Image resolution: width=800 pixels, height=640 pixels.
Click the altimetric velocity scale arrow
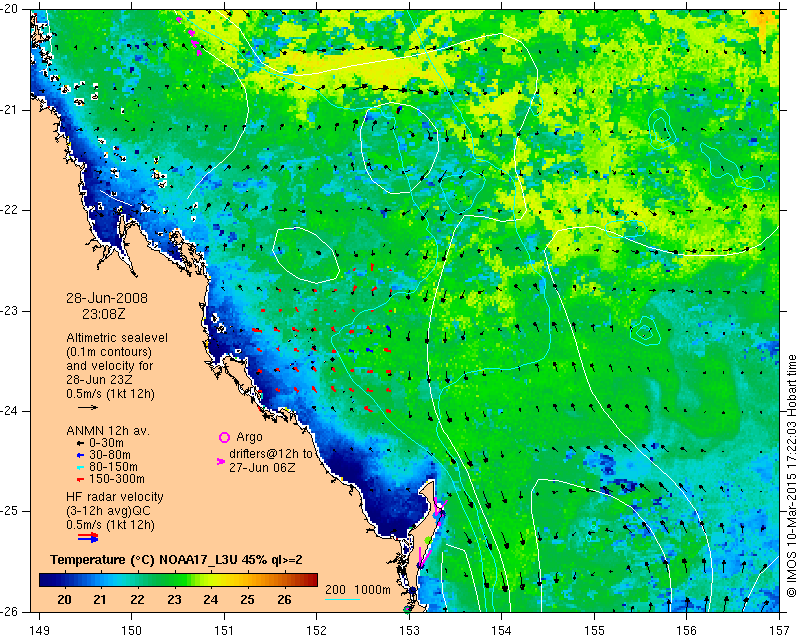(88, 407)
